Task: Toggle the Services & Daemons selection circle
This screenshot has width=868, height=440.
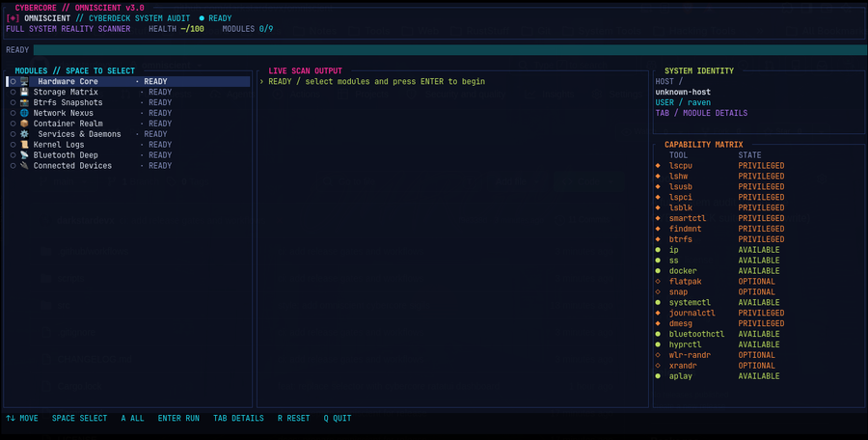Action: tap(14, 134)
